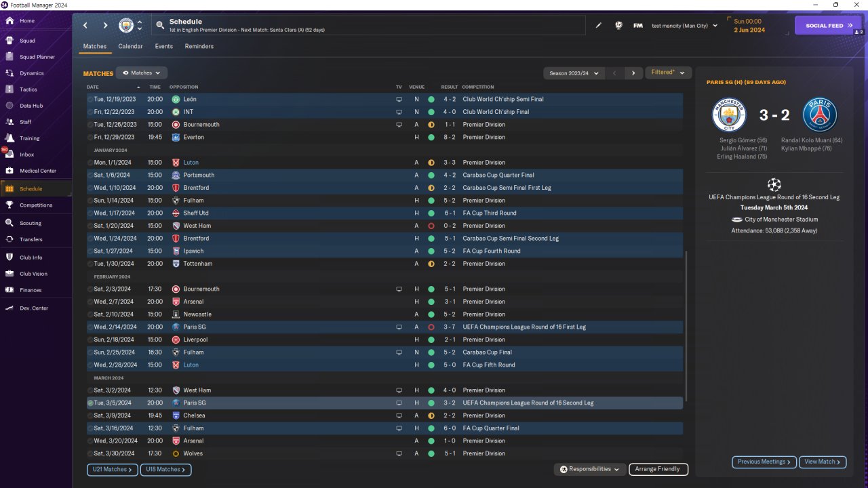Open City of Manchester Stadium link
Screen dimensions: 868x488
(x=781, y=220)
